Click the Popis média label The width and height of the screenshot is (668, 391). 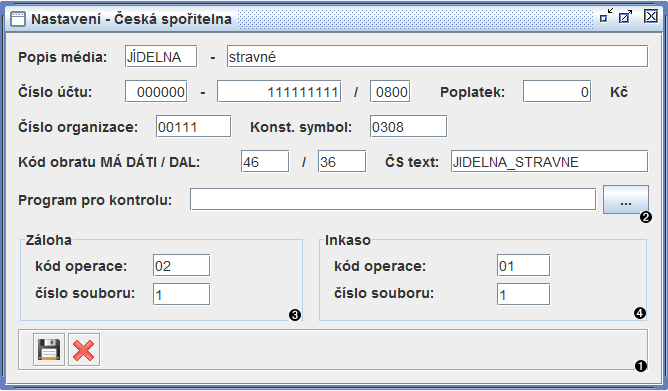(x=63, y=57)
